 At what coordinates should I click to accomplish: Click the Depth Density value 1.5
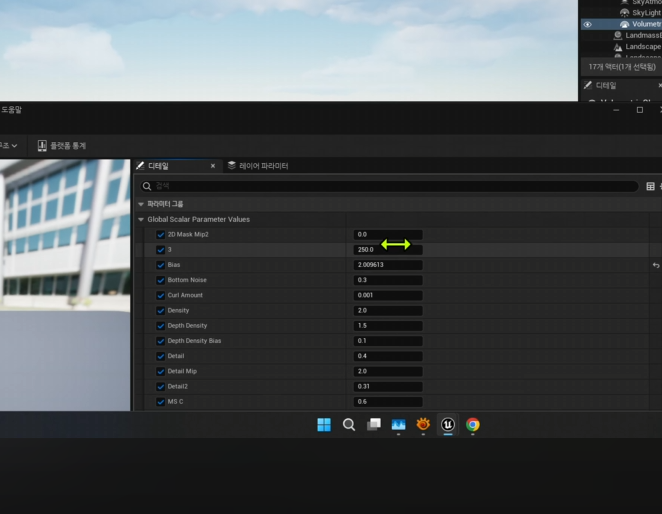click(388, 326)
